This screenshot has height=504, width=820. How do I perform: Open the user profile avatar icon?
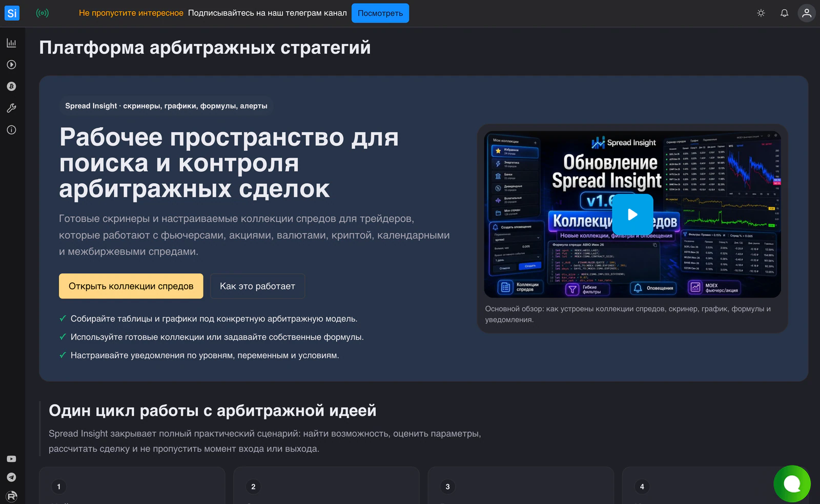807,13
